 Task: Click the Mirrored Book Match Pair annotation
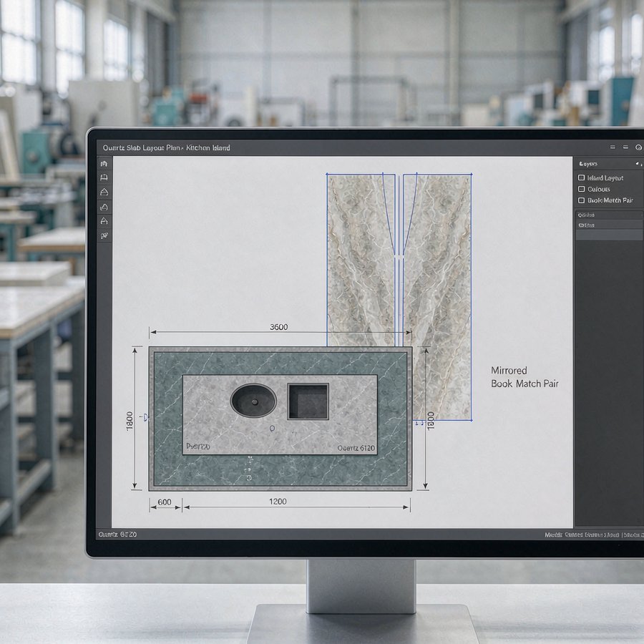click(x=525, y=377)
